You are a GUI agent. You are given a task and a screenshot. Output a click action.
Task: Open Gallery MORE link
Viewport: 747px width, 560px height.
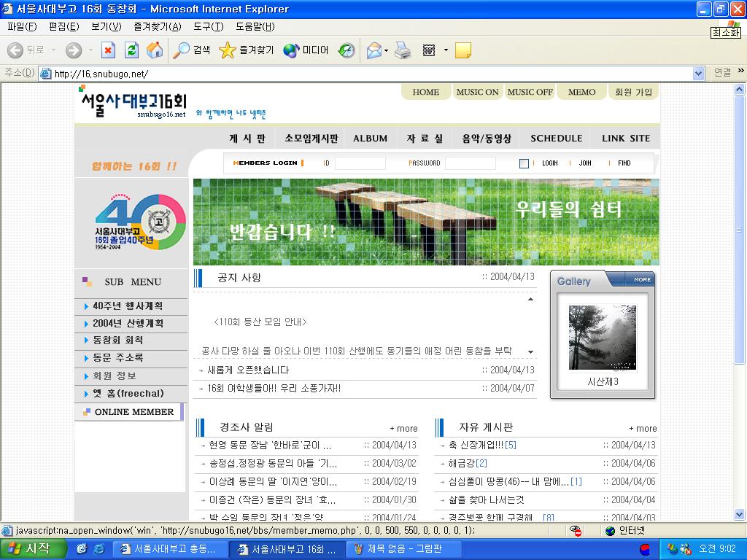(642, 279)
